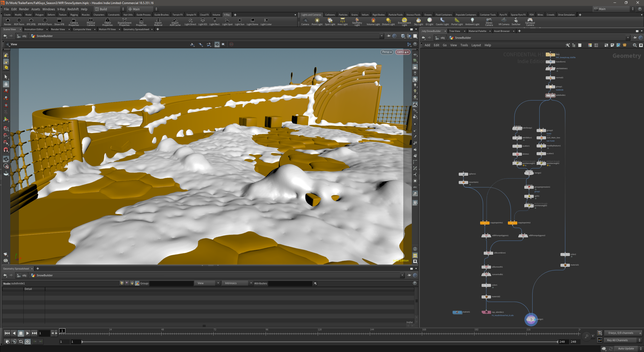Toggle the viewport lock camera icon
The image size is (644, 352).
point(415,67)
